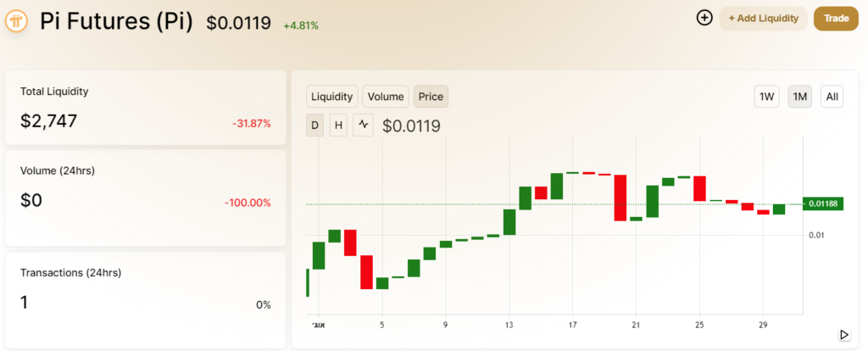
Task: Select the Liquidity chart tab
Action: click(x=331, y=97)
